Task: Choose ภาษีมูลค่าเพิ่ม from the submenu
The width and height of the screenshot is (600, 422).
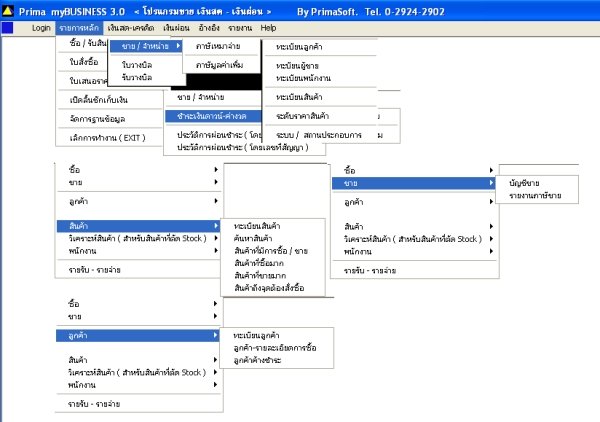Action: click(220, 65)
